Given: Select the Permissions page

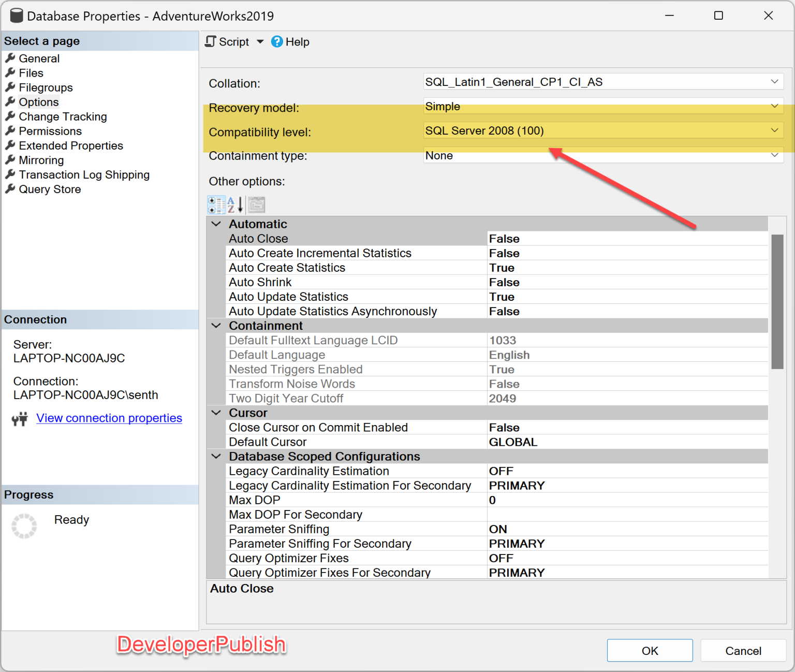Looking at the screenshot, I should pyautogui.click(x=50, y=131).
